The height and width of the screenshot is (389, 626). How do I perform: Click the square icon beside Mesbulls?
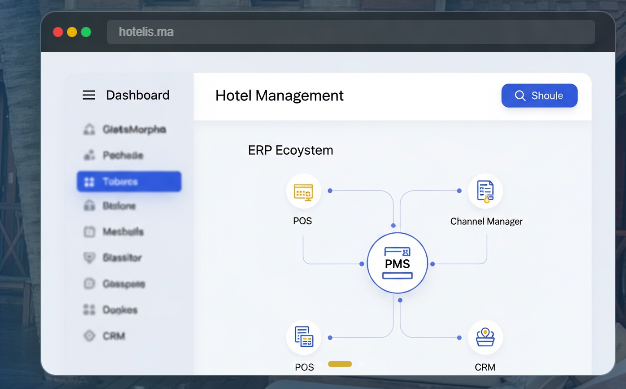coord(89,232)
